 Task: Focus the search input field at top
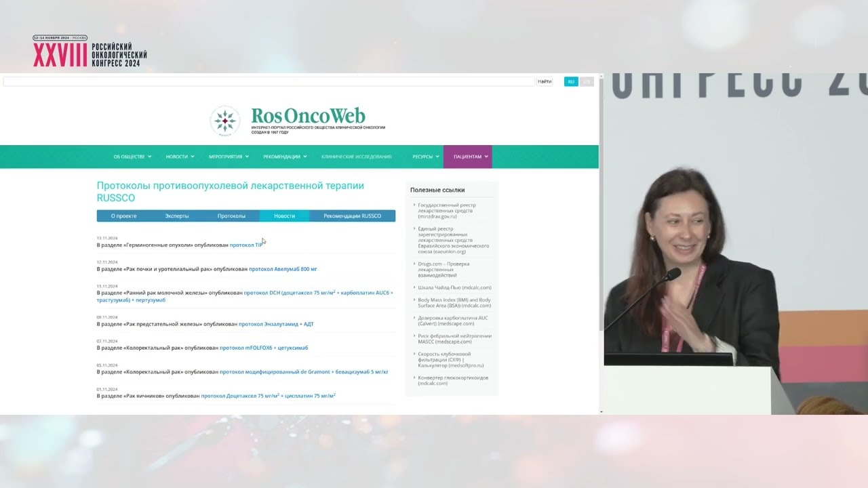point(269,81)
